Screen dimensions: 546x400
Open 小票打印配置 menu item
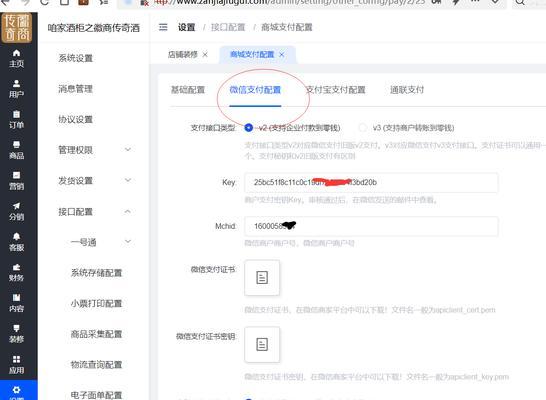click(x=96, y=303)
